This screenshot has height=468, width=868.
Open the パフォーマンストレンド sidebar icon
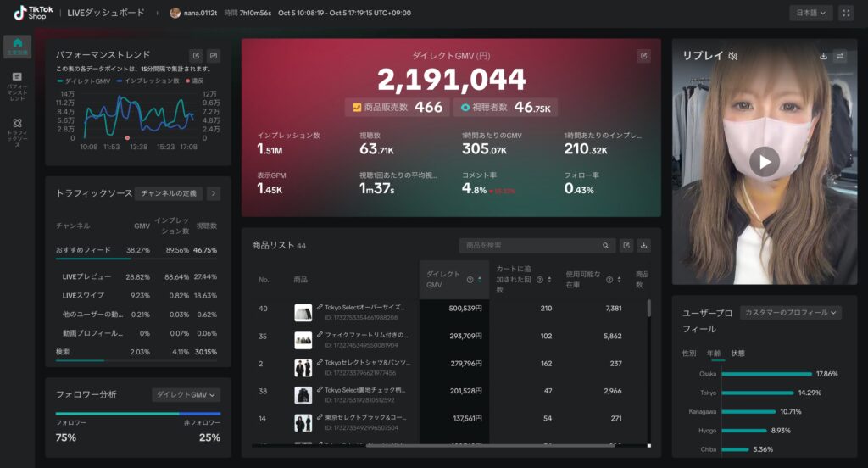point(17,86)
